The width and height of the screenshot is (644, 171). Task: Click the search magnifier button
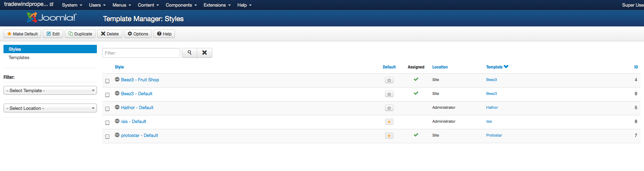(x=190, y=52)
